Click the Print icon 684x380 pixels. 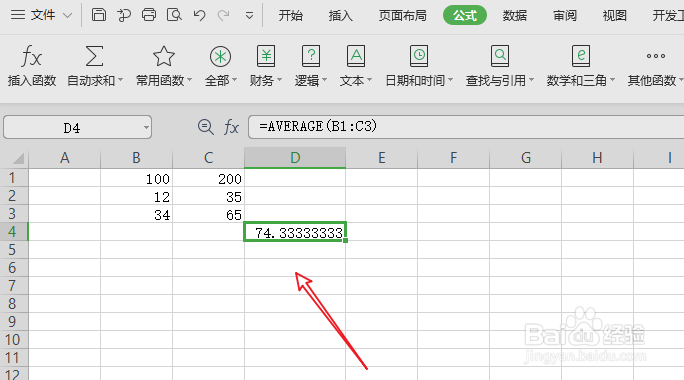coord(149,15)
